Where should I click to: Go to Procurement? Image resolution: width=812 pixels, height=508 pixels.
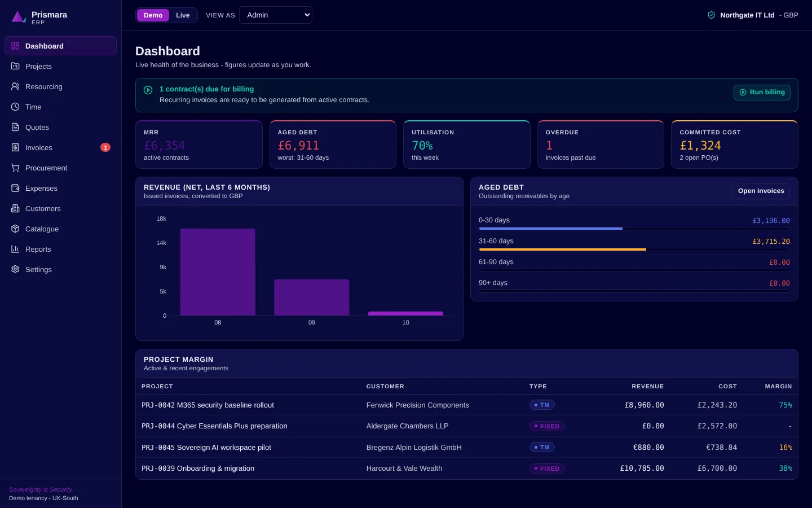(x=60, y=168)
